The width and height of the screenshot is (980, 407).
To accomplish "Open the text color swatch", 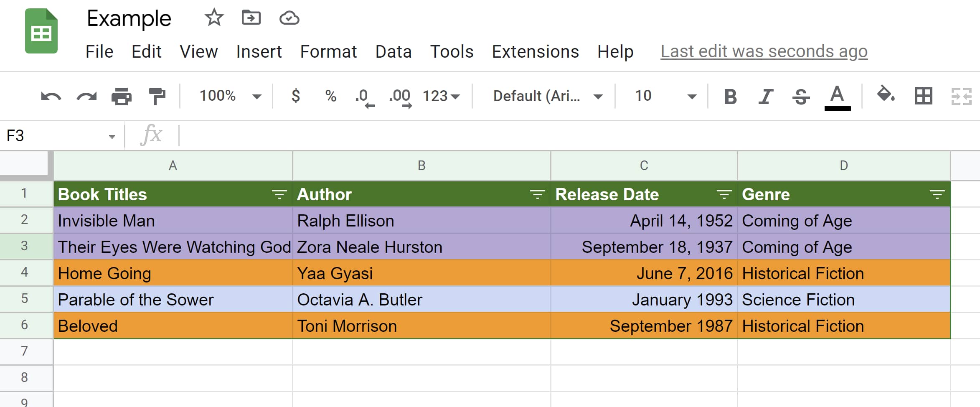I will click(x=837, y=97).
